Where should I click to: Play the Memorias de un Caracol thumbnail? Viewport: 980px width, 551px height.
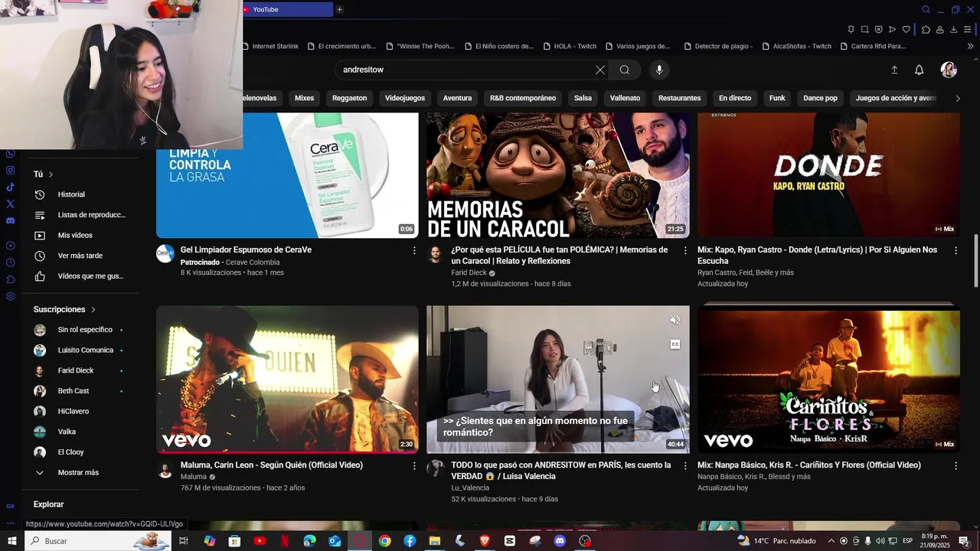coord(558,175)
